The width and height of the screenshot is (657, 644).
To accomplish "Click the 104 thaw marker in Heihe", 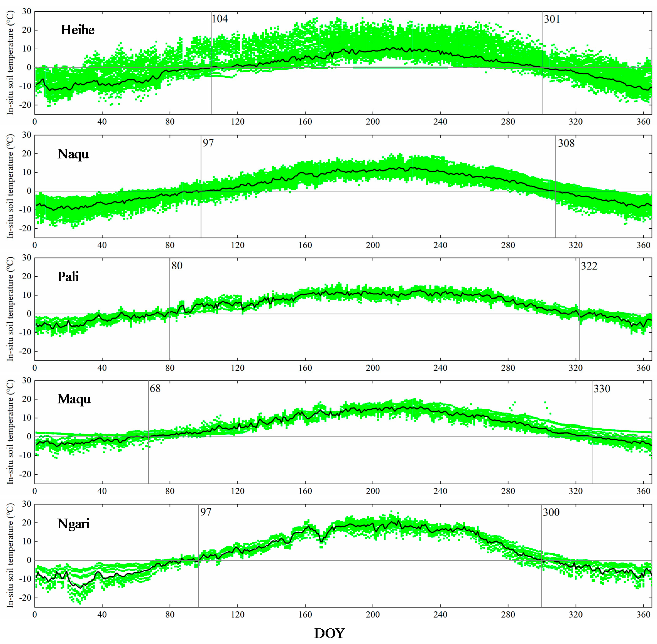I will tap(220, 19).
